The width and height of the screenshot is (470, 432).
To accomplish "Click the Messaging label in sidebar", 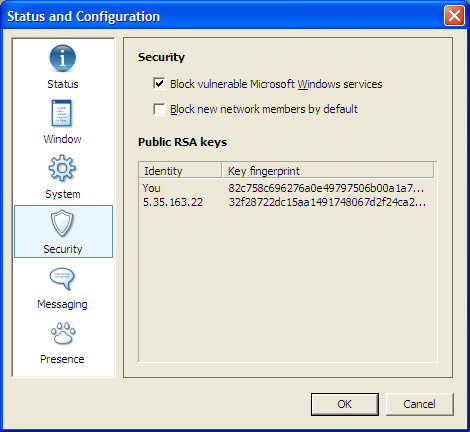I will click(62, 304).
